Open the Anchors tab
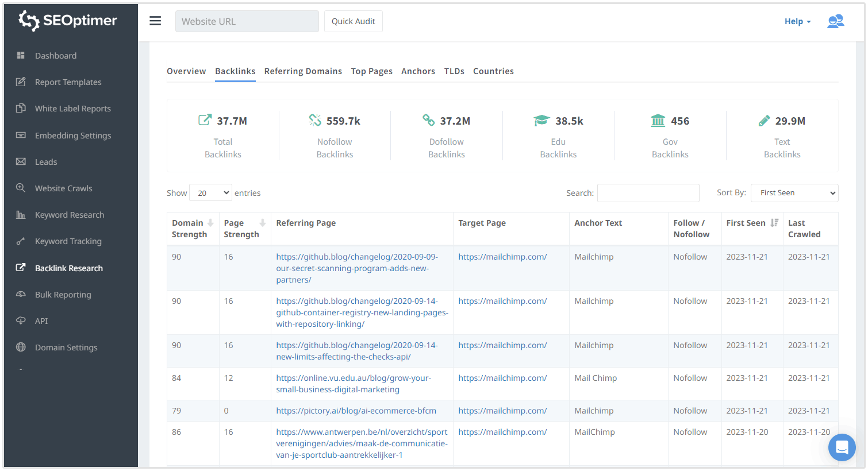Screen dimensions: 868x471 [x=418, y=71]
